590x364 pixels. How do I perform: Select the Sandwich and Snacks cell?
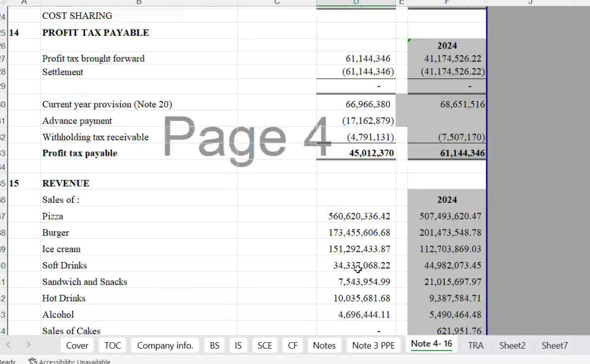[84, 282]
